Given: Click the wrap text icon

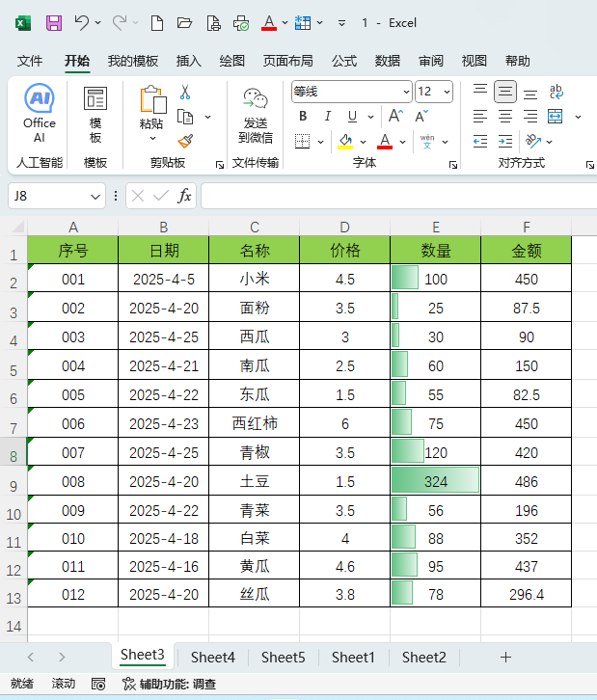Looking at the screenshot, I should [x=556, y=92].
